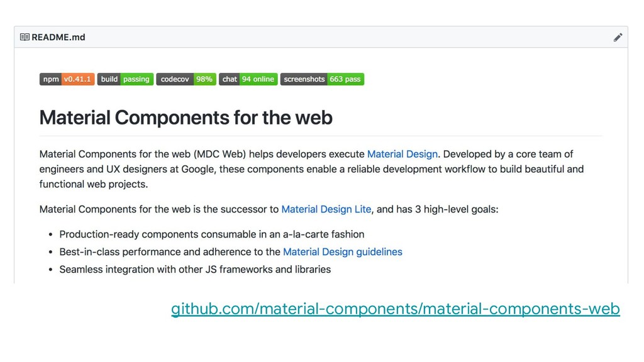This screenshot has height=362, width=644.
Task: Open the chat 94 online badge
Action: (248, 79)
